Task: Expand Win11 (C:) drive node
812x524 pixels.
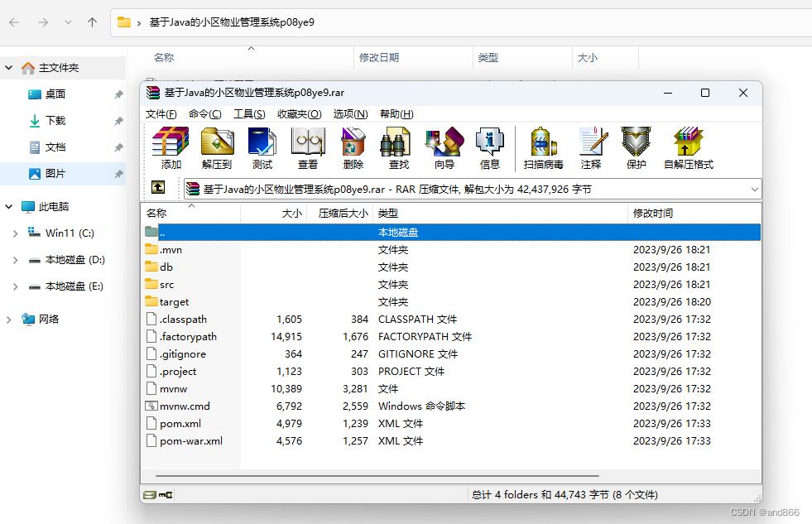Action: coord(15,233)
